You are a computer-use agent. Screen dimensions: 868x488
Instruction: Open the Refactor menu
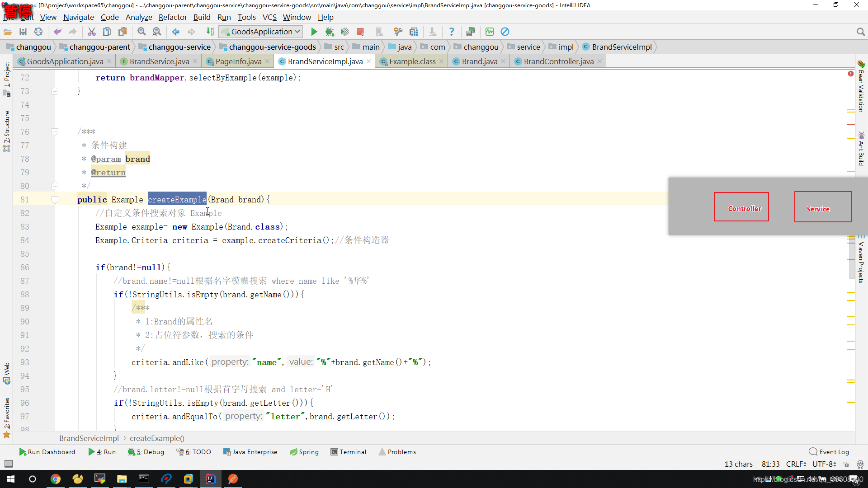pyautogui.click(x=173, y=17)
